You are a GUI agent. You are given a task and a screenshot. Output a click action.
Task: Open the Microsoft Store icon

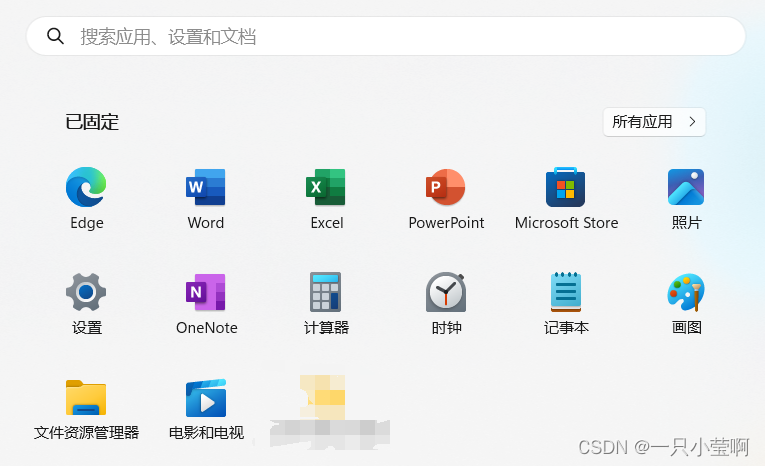tap(565, 187)
